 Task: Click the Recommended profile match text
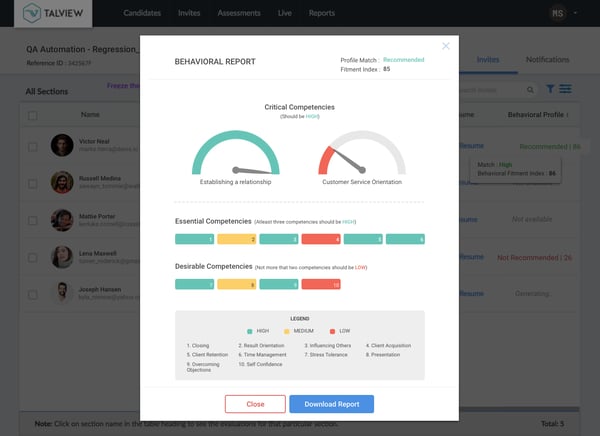tap(404, 60)
